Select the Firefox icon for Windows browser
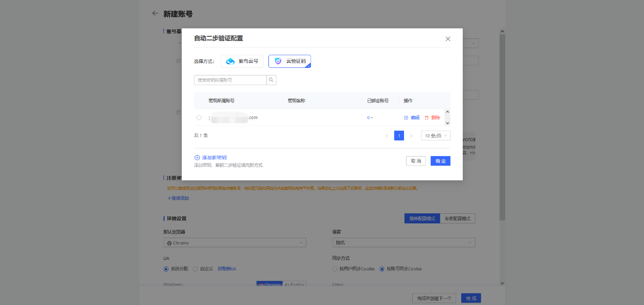 287,284
